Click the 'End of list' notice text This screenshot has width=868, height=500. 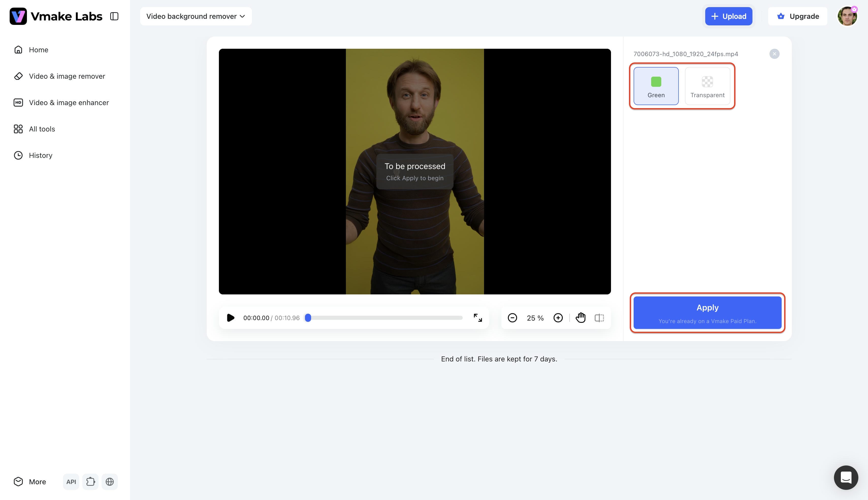[499, 359]
